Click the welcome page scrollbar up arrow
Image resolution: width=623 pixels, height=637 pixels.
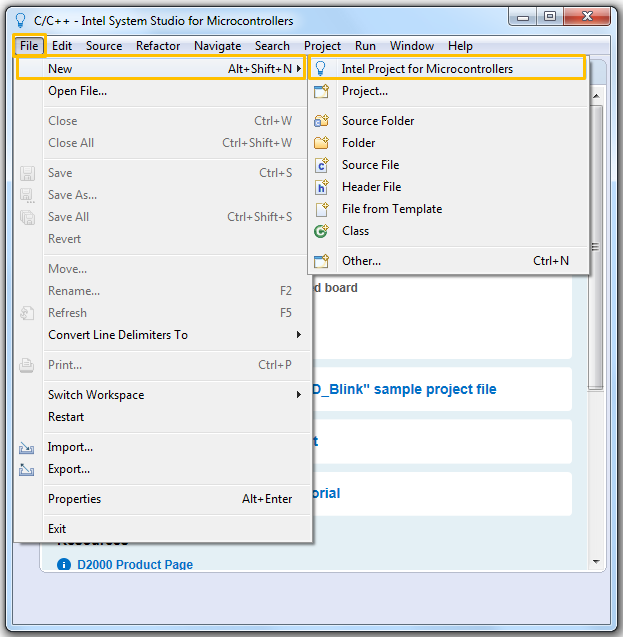click(596, 96)
